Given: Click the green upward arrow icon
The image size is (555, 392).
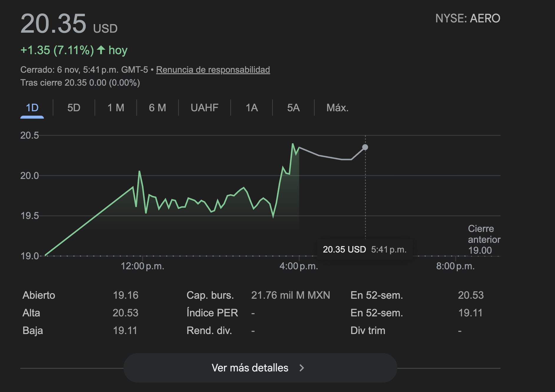Looking at the screenshot, I should 101,50.
